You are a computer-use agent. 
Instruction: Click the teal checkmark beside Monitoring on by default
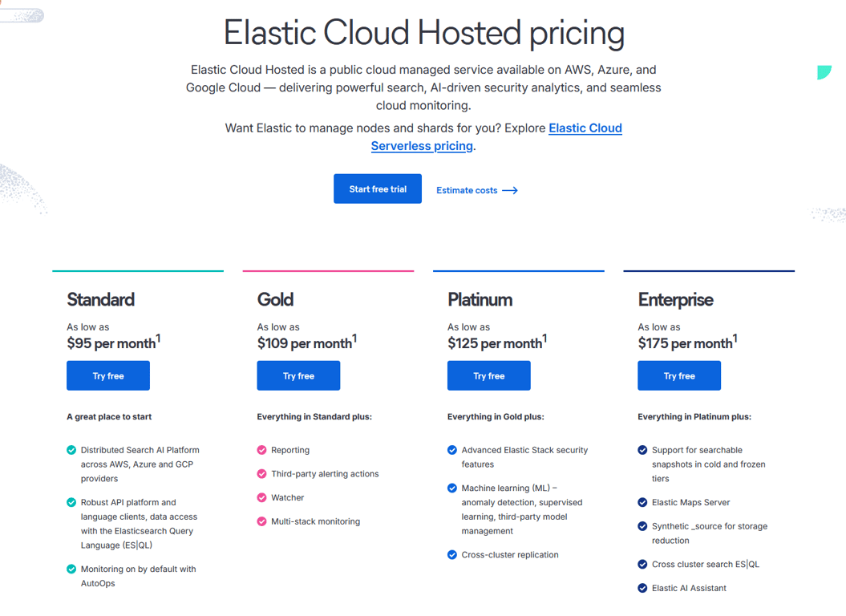71,569
